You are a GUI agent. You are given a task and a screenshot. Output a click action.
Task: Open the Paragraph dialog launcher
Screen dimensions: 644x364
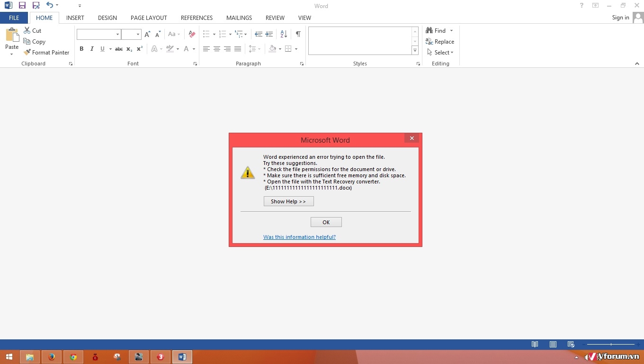[x=302, y=64]
